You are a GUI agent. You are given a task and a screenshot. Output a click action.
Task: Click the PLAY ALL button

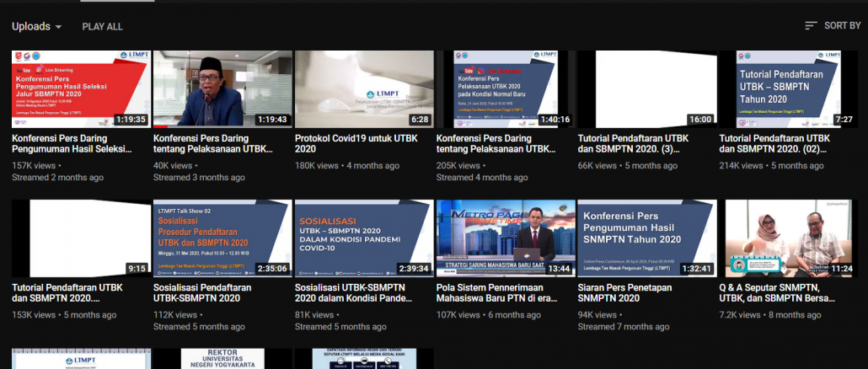pos(103,27)
